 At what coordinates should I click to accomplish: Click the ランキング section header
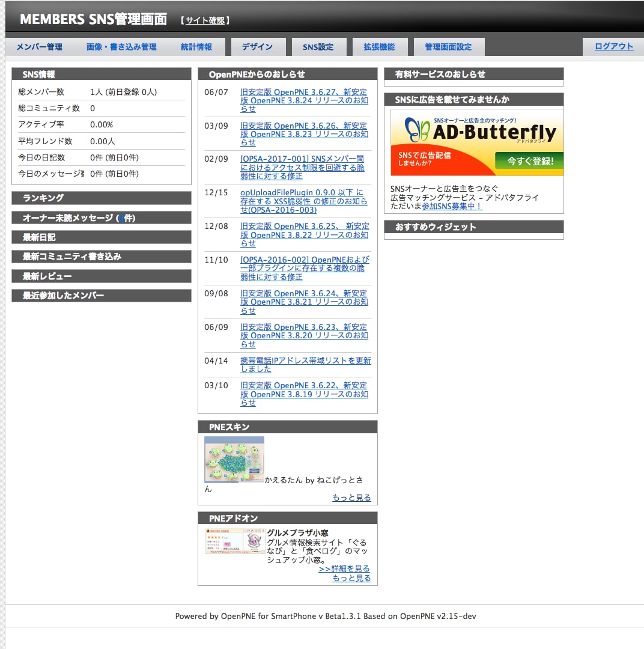coord(102,198)
